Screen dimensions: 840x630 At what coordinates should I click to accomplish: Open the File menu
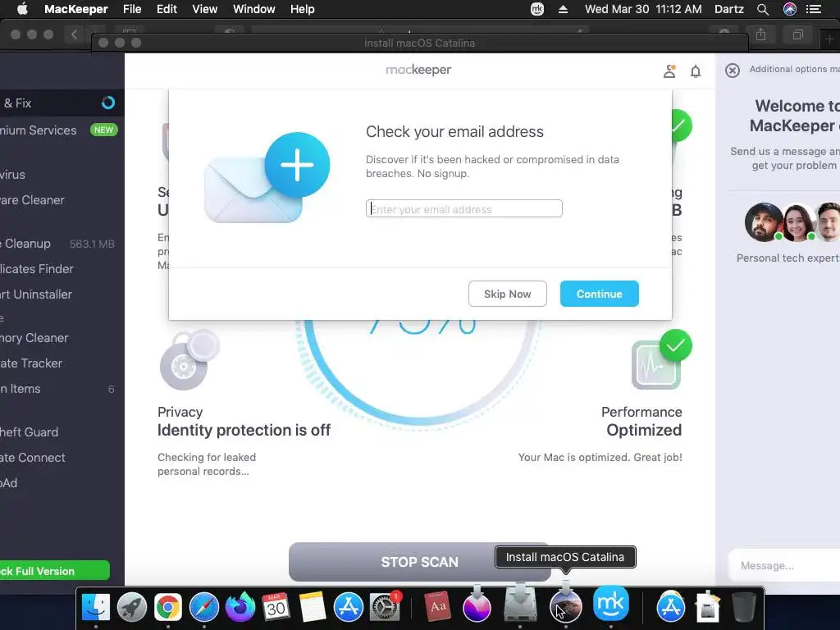[x=132, y=9]
